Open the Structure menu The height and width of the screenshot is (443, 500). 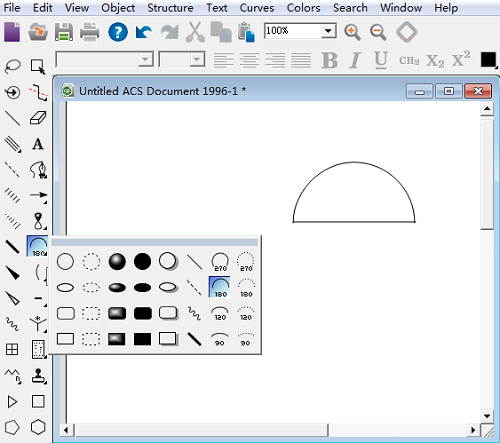coord(170,8)
